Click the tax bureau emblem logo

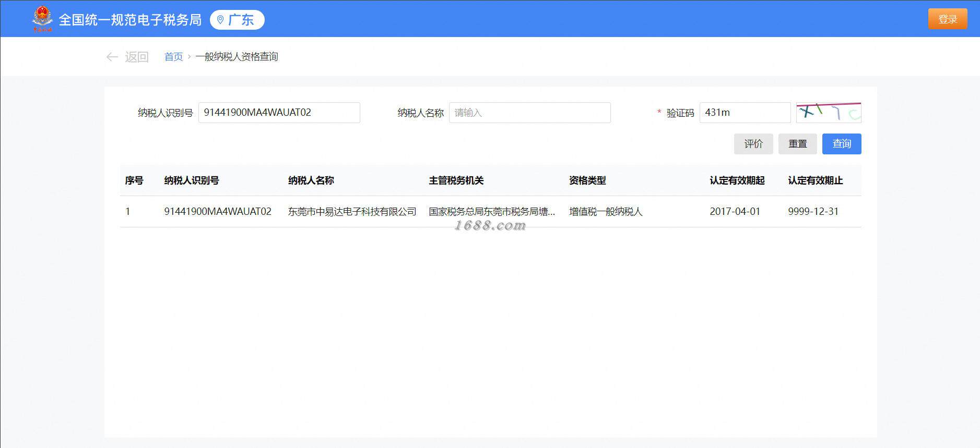point(42,19)
